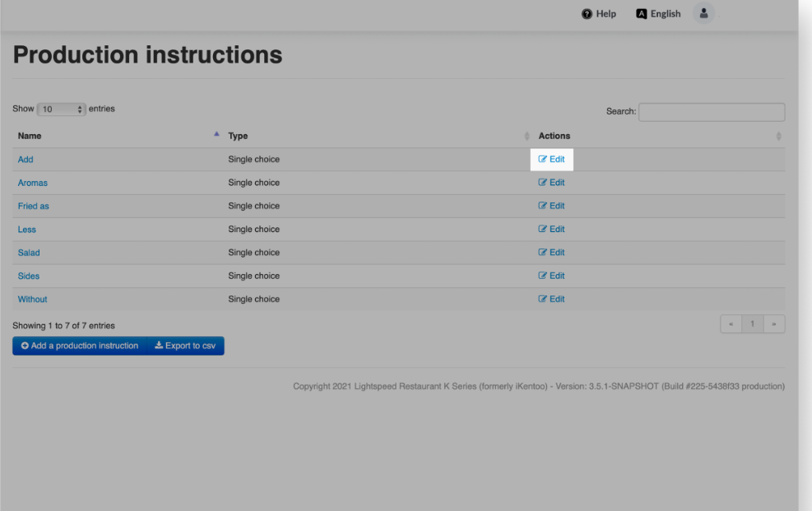Edit the Less production instruction
812x511 pixels.
551,230
